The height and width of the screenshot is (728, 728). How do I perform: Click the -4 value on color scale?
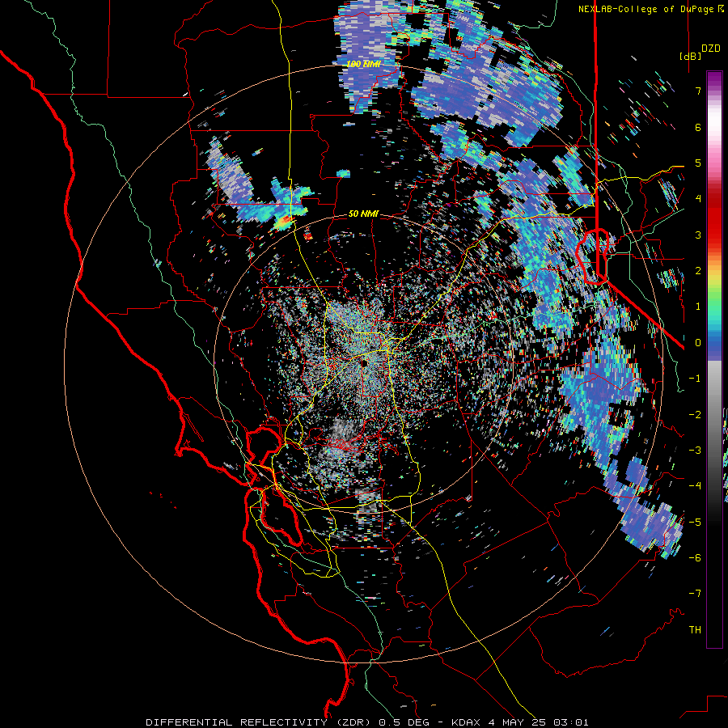695,486
